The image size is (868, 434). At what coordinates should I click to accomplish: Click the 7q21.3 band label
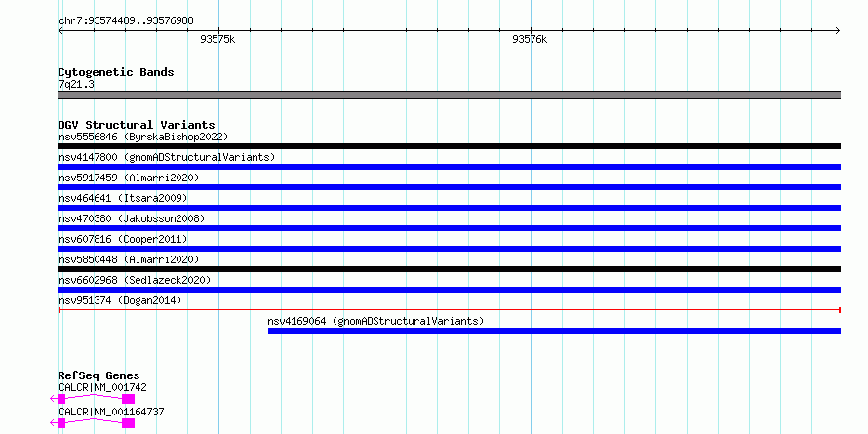pos(76,85)
